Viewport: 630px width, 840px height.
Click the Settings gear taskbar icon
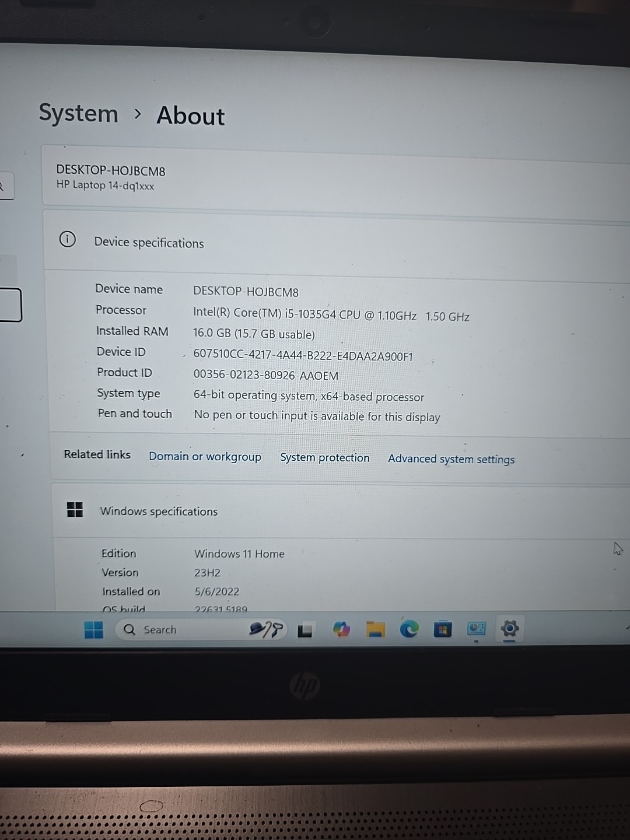(x=509, y=629)
